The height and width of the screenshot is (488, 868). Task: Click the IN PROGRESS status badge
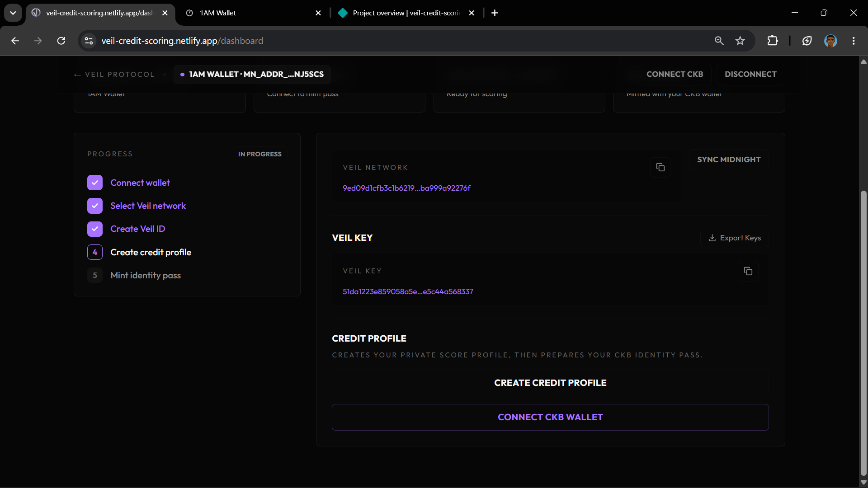point(260,154)
